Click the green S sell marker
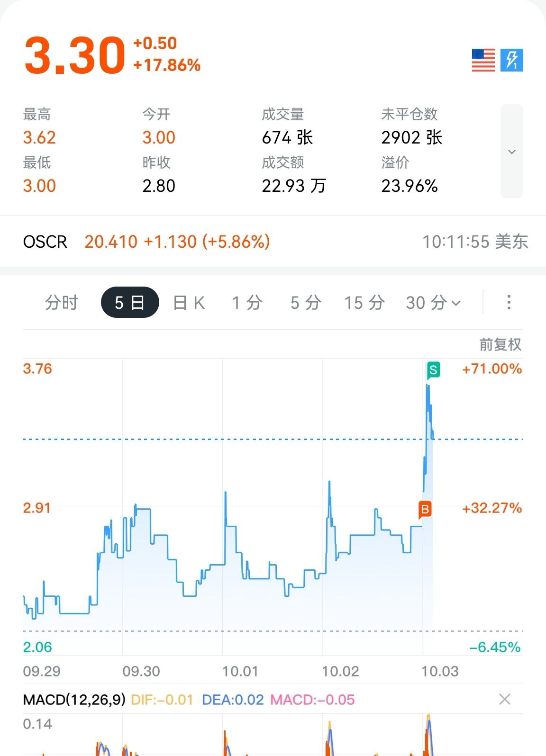This screenshot has height=756, width=546. coord(433,369)
